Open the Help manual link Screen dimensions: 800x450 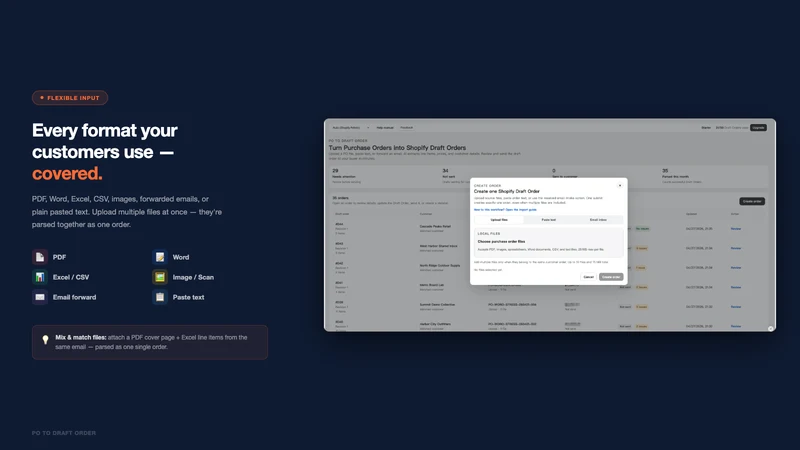(x=385, y=128)
